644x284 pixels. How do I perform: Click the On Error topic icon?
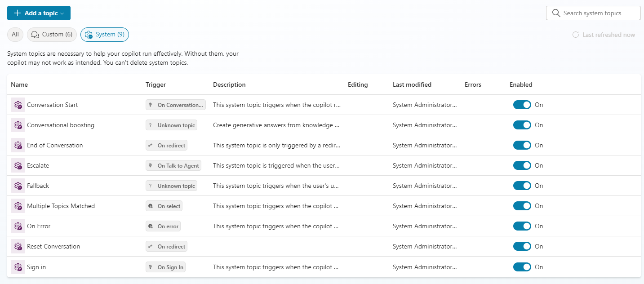pos(18,226)
